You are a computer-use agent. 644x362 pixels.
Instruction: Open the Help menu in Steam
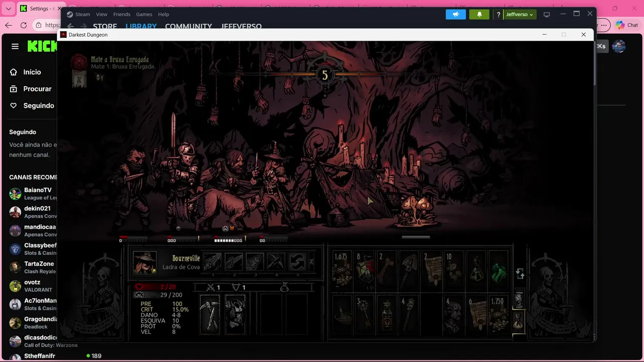tap(164, 14)
